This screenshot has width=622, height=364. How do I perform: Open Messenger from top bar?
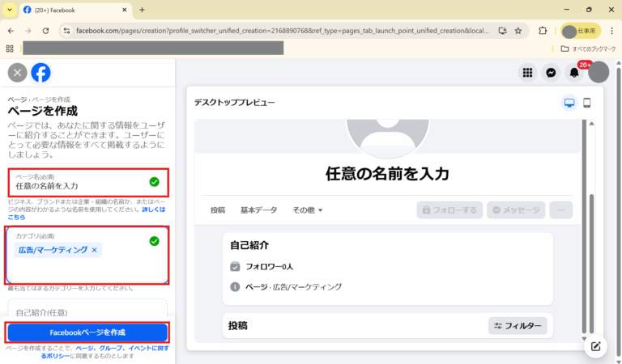pos(551,73)
